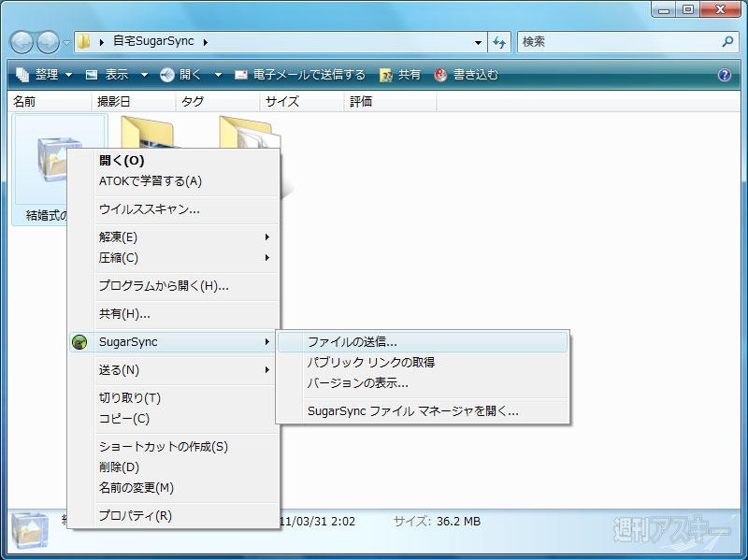Choose 名前の変更(M) in context menu
This screenshot has width=748, height=560.
pos(174,488)
